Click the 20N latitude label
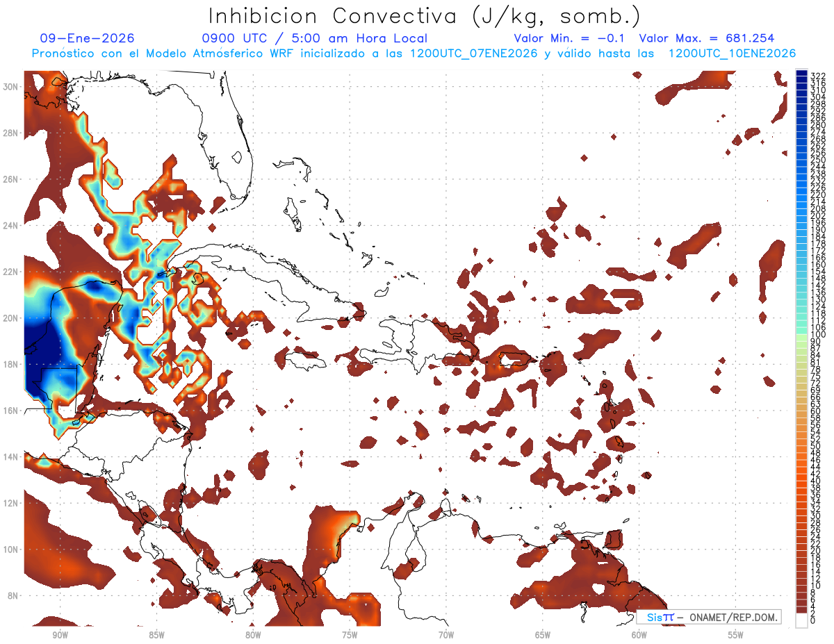 coord(10,318)
